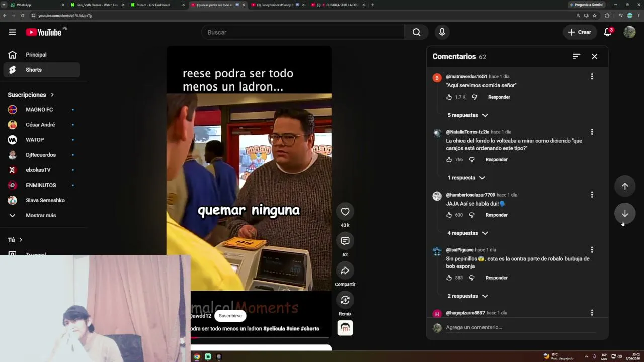
Task: Dislike the comment by @IsaiPiguave
Action: (472, 278)
